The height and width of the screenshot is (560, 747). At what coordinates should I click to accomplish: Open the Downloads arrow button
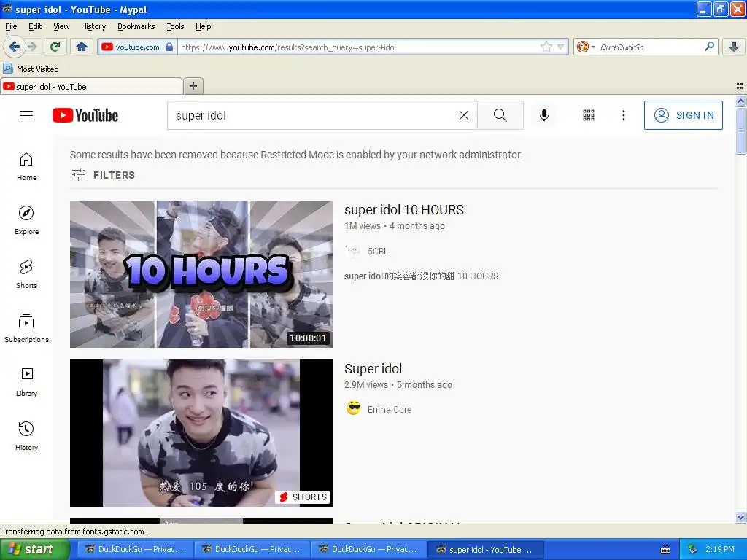734,47
